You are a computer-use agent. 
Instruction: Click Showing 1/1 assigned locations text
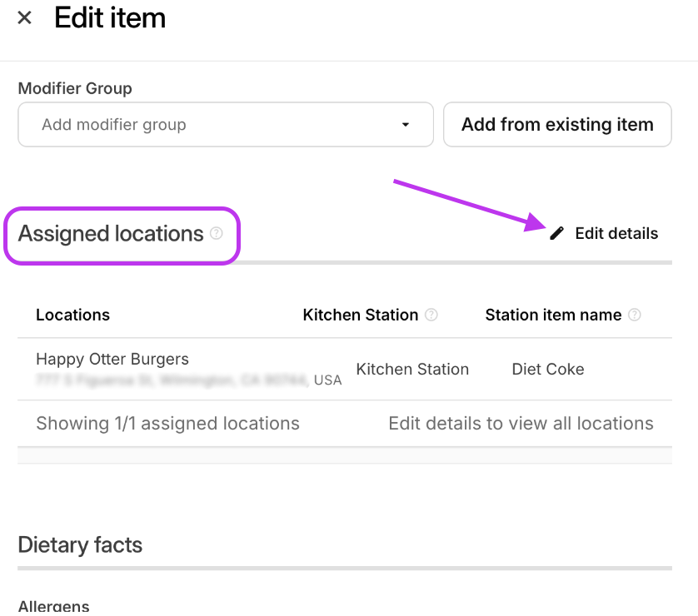point(167,424)
